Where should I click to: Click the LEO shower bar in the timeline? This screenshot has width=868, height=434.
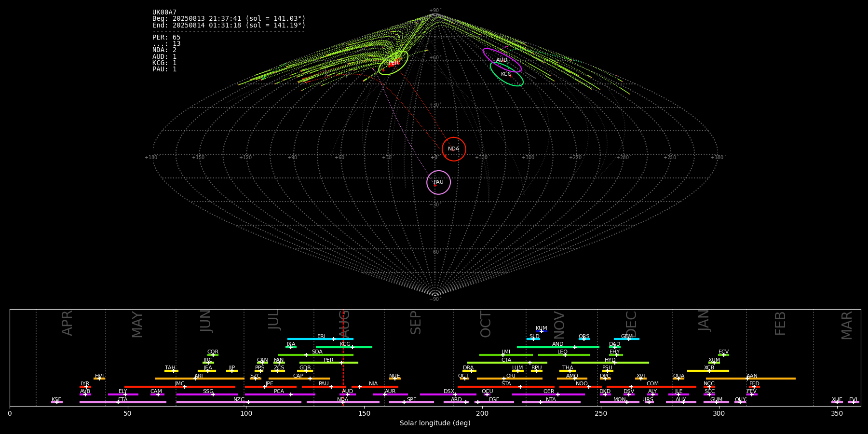(x=564, y=355)
